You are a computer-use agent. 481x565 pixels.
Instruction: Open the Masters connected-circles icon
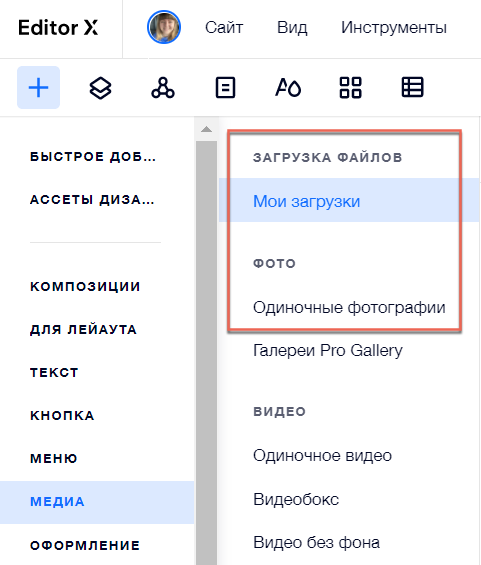[163, 88]
